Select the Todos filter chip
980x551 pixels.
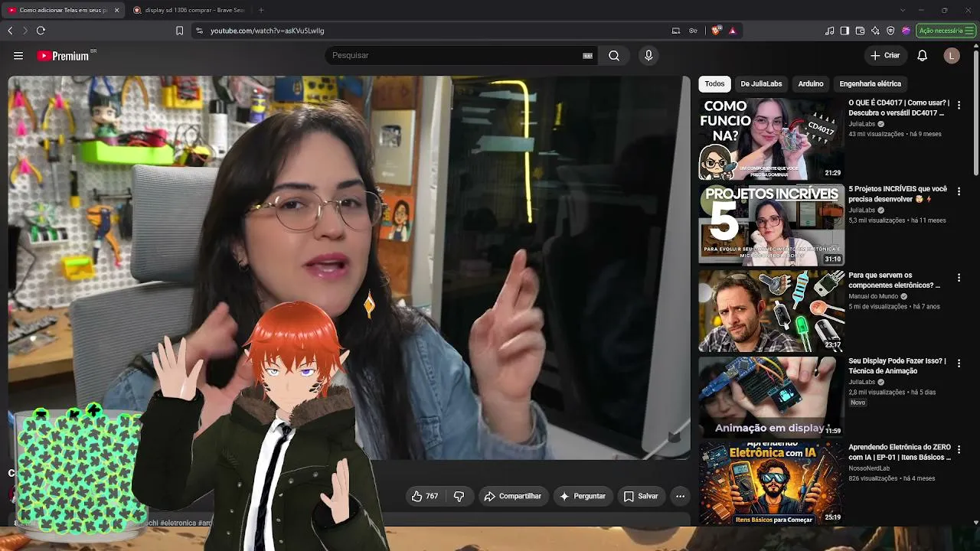[715, 84]
